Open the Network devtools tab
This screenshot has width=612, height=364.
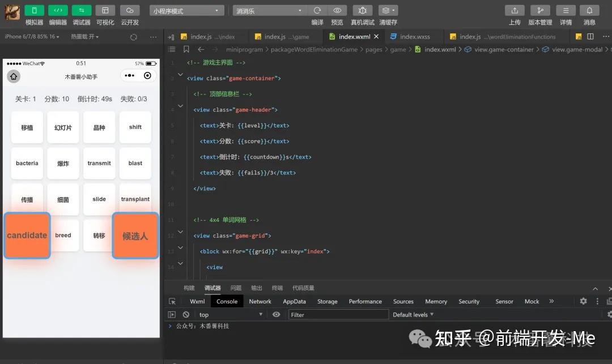(x=260, y=301)
